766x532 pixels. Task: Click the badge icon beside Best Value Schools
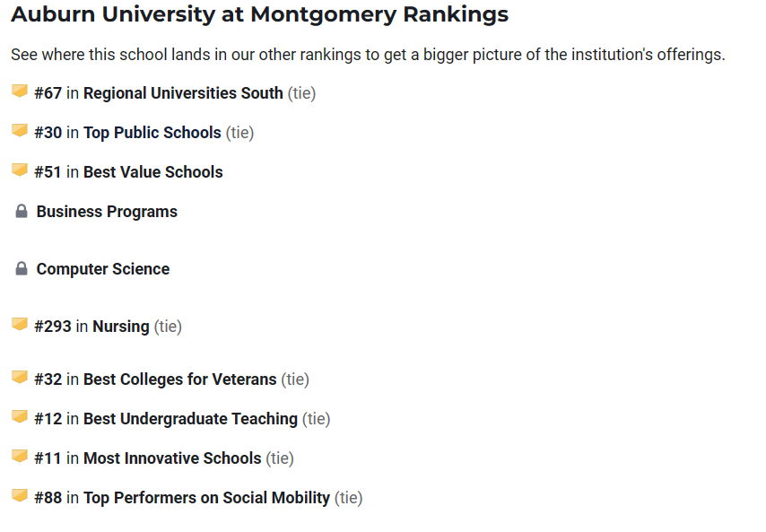coord(20,170)
